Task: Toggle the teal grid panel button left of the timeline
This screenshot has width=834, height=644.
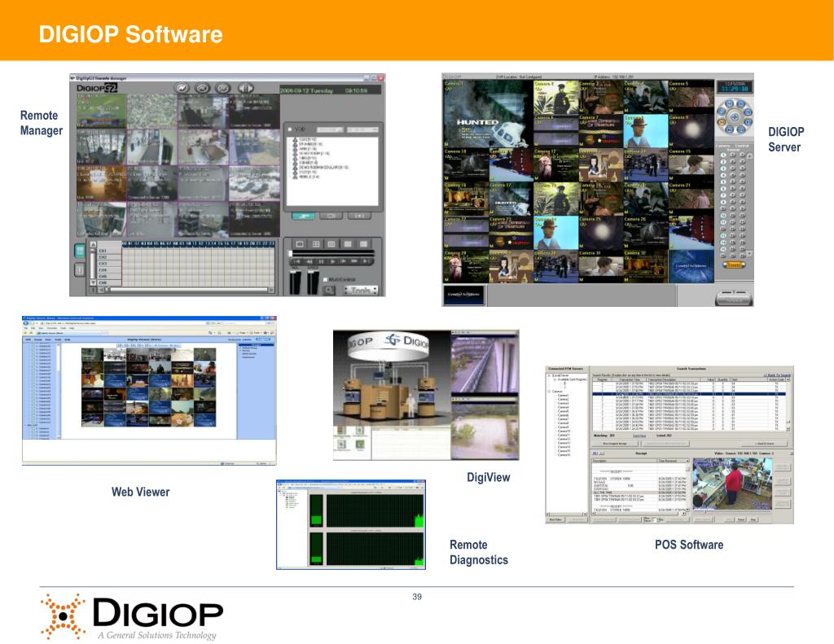Action: 80,251
